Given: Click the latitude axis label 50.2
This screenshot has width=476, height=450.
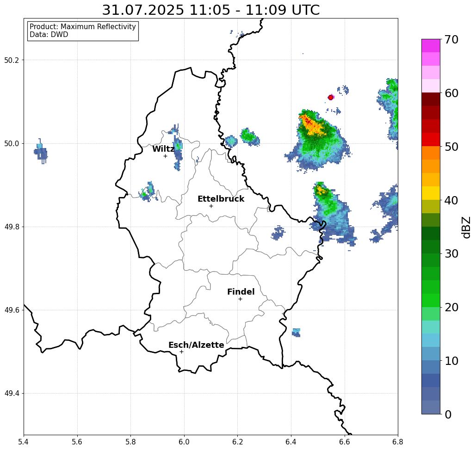Looking at the screenshot, I should click(x=12, y=60).
